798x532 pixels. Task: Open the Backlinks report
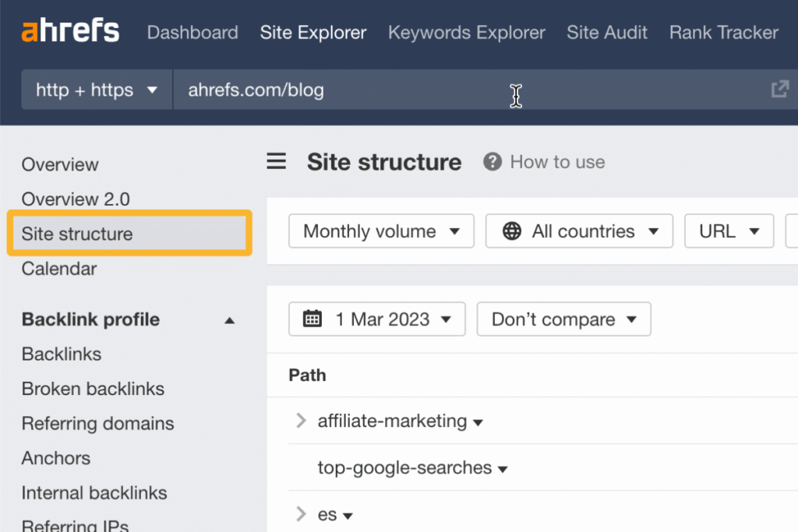click(62, 354)
